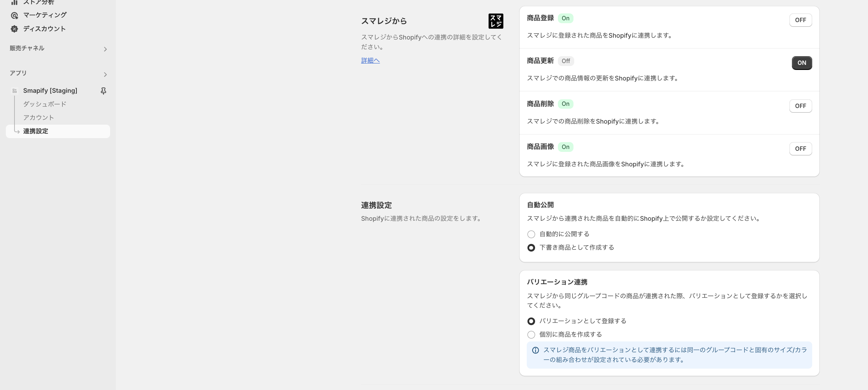Viewport: 868px width, 390px height.
Task: Click 販売チャネル section label
Action: click(x=27, y=48)
